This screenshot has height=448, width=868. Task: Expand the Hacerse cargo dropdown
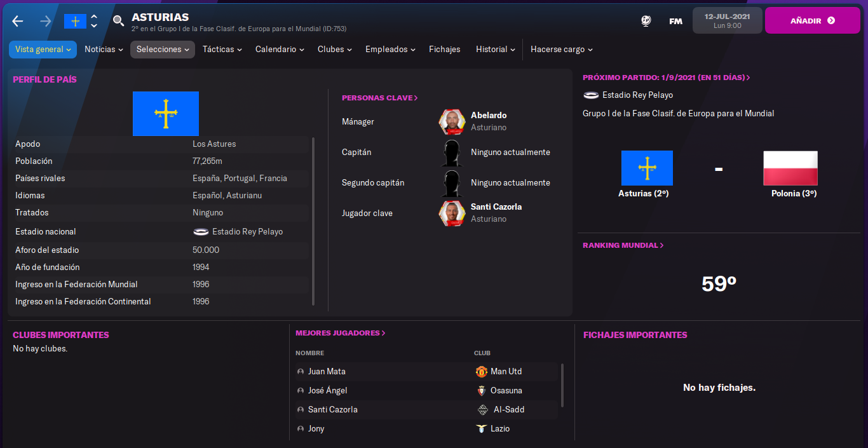pyautogui.click(x=562, y=50)
